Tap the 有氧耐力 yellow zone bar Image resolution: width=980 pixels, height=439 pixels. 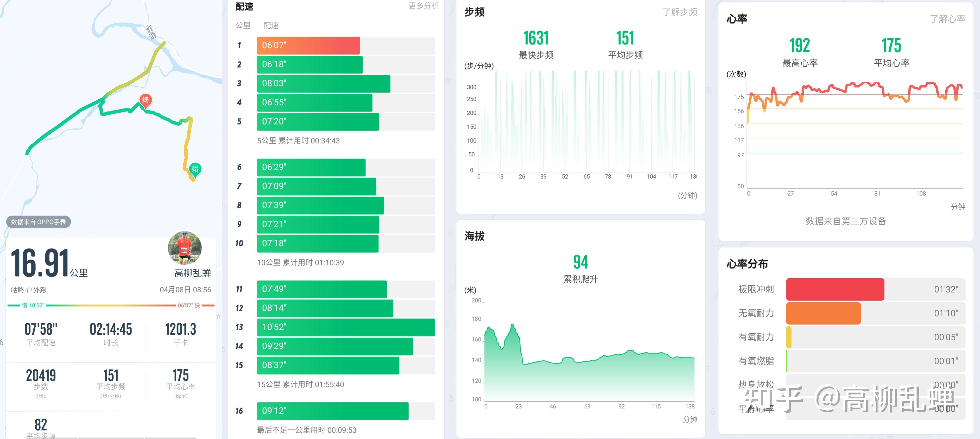click(789, 337)
